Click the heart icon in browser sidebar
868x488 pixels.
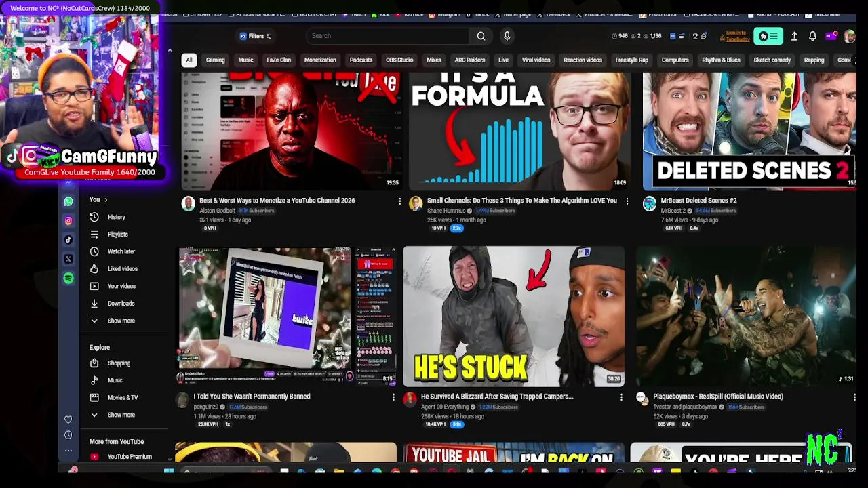(68, 420)
